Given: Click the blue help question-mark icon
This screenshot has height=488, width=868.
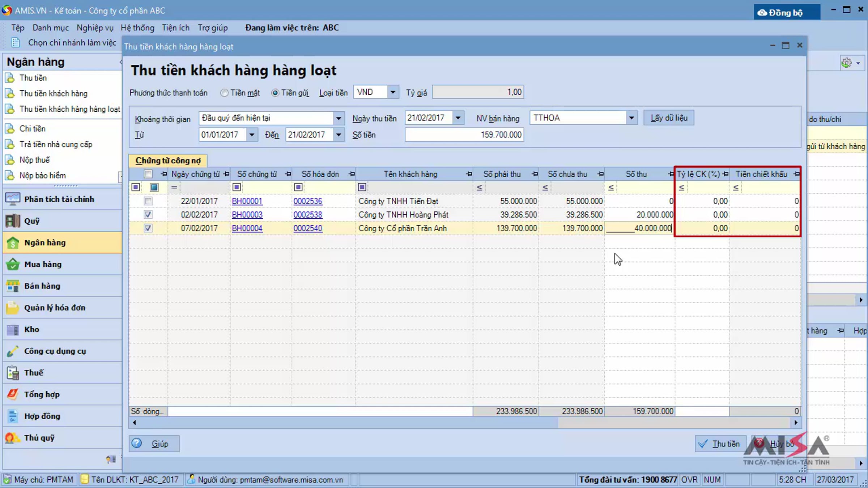Looking at the screenshot, I should click(x=137, y=443).
